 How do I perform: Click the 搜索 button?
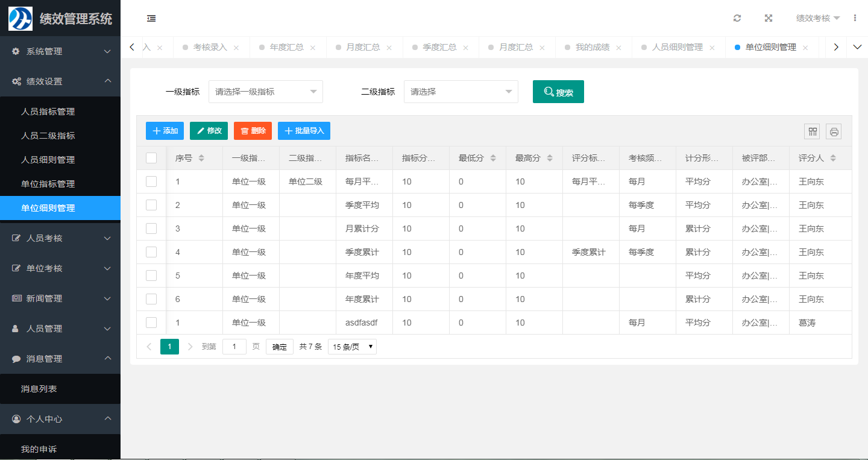[x=558, y=92]
